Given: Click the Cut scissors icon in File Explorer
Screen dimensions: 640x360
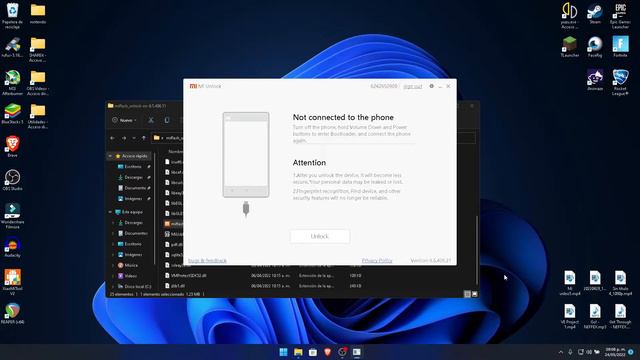Looking at the screenshot, I should click(151, 120).
